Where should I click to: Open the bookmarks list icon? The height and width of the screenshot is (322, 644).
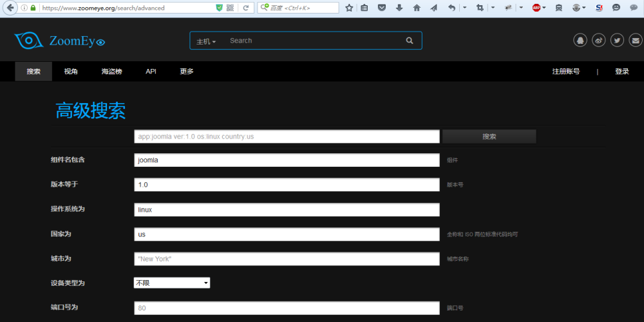(x=365, y=8)
